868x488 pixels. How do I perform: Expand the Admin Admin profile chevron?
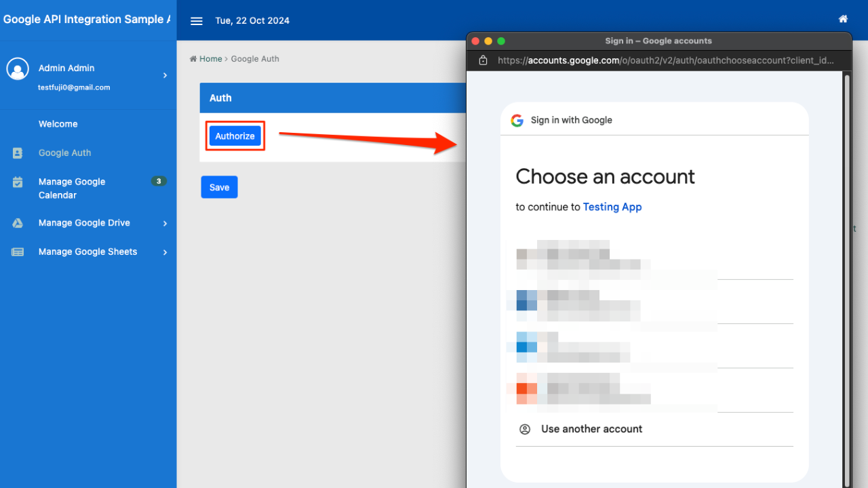[x=165, y=75]
